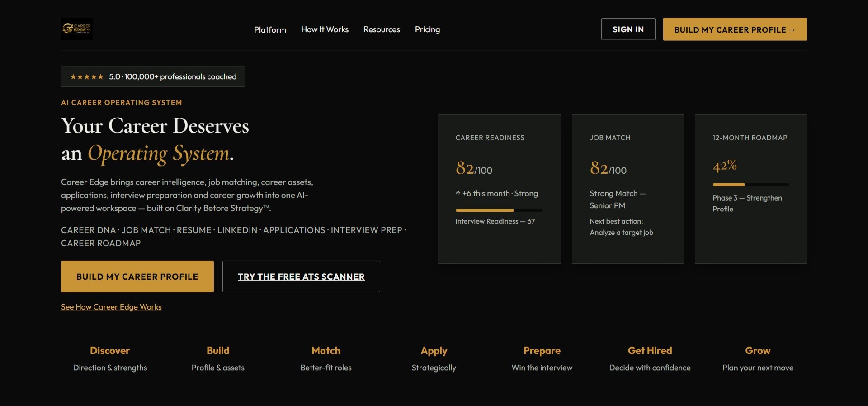View the Pricing page
This screenshot has width=868, height=406.
[427, 29]
